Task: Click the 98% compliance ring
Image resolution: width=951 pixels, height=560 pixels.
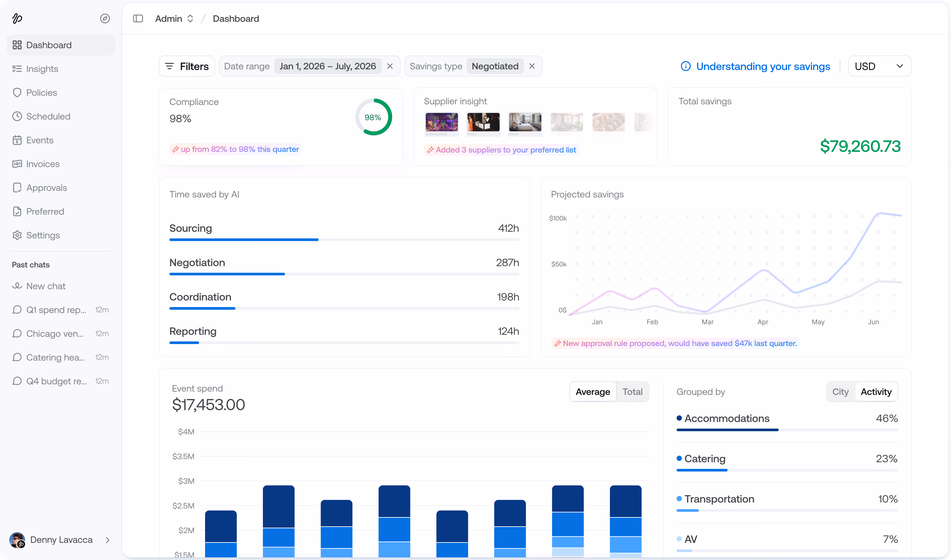Action: coord(373,117)
